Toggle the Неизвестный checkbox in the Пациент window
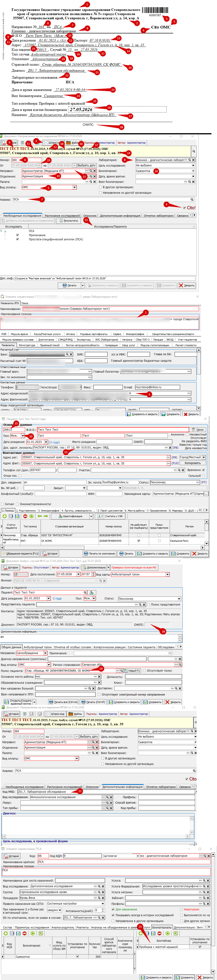The height and width of the screenshot is (980, 217). coord(187,434)
